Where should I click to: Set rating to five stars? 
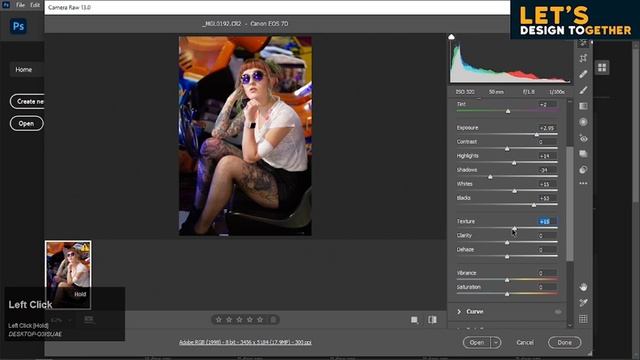[260, 320]
